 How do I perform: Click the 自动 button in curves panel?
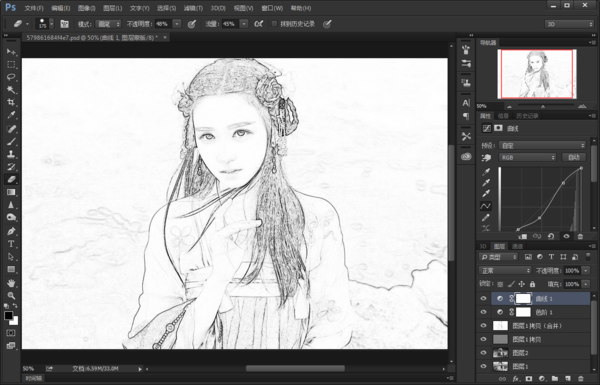tap(574, 157)
